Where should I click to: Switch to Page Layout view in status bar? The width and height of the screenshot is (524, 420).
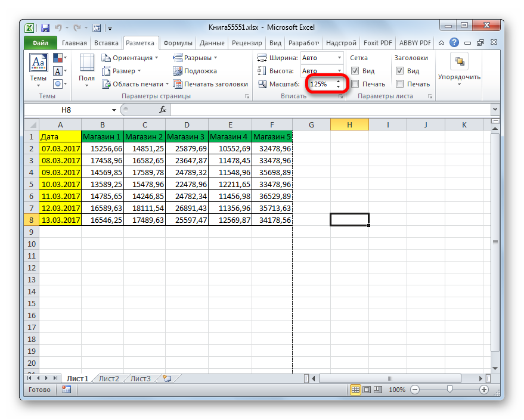coord(367,390)
